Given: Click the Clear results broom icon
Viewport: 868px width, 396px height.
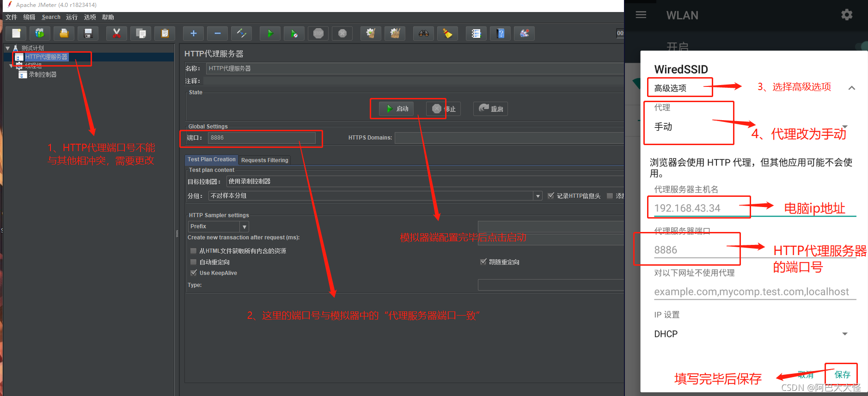Looking at the screenshot, I should (x=371, y=33).
